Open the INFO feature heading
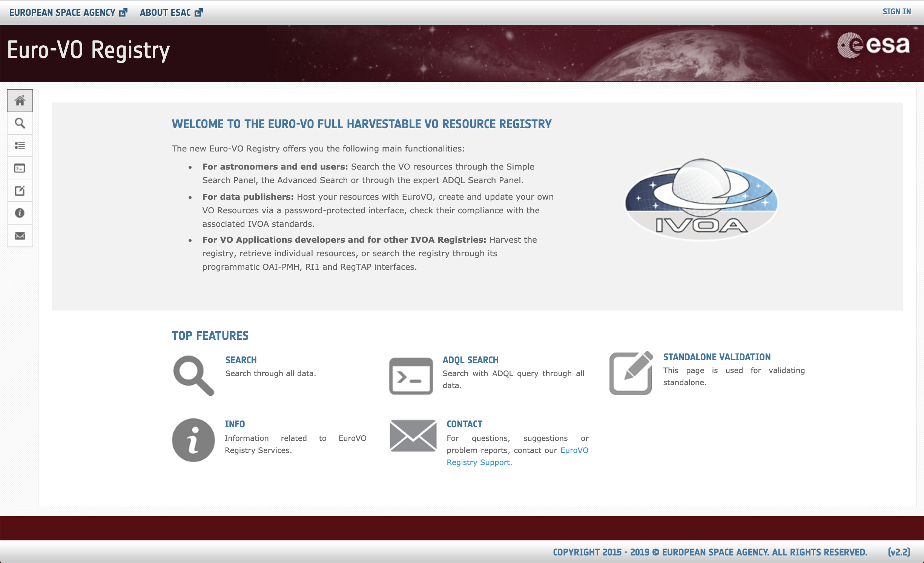Viewport: 924px width, 563px height. pyautogui.click(x=235, y=424)
